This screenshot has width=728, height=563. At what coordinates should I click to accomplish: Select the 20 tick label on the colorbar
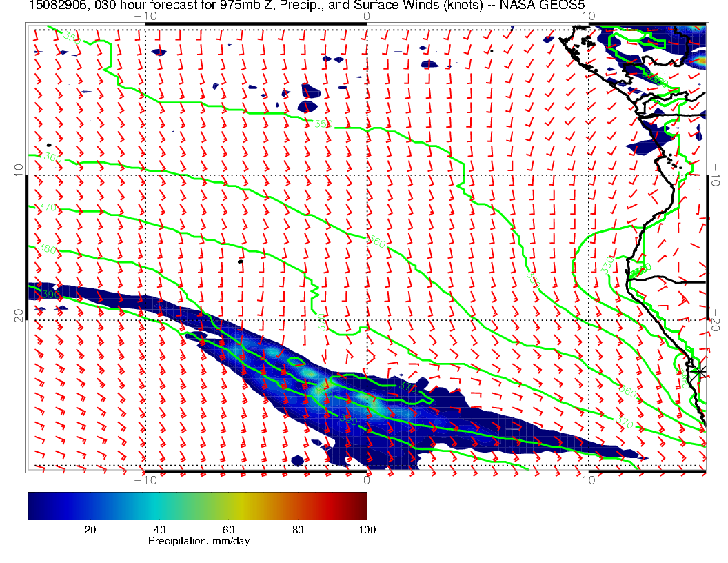tap(90, 529)
